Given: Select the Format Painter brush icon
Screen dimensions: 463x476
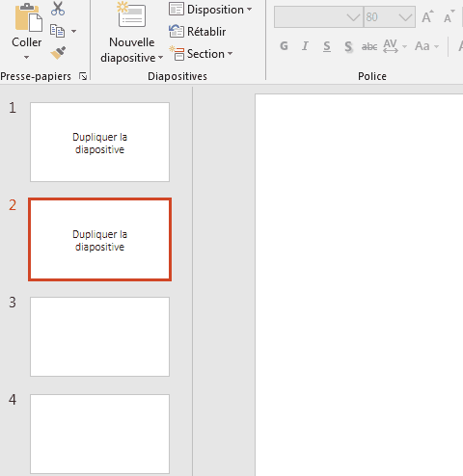Looking at the screenshot, I should pos(58,53).
